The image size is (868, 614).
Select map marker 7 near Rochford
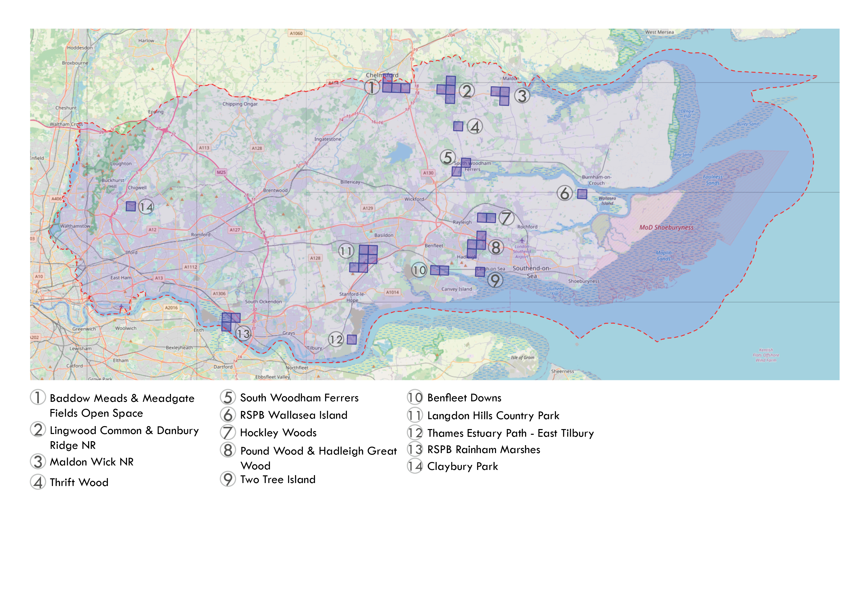(x=506, y=218)
